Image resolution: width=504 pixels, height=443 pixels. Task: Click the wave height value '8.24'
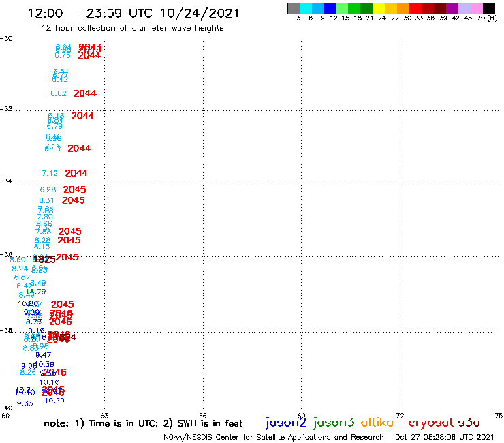coord(20,269)
